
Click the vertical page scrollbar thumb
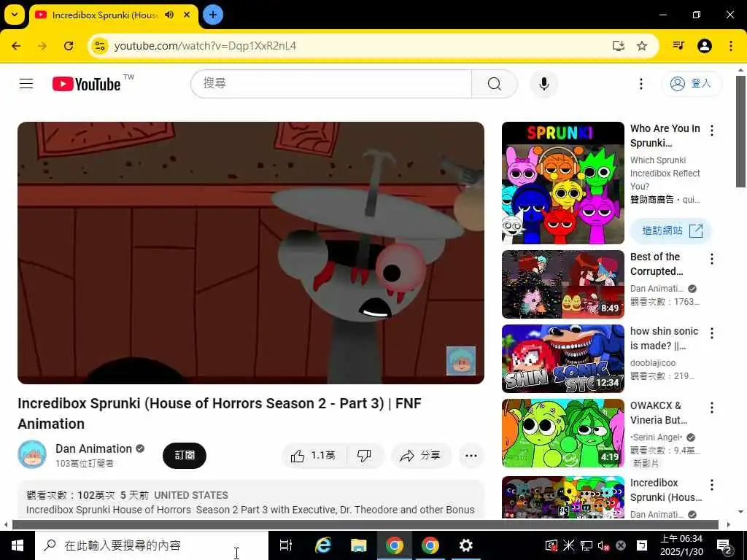[740, 131]
